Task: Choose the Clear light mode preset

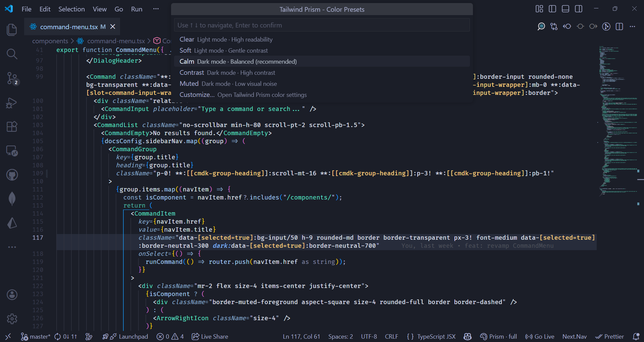Action: (322, 39)
